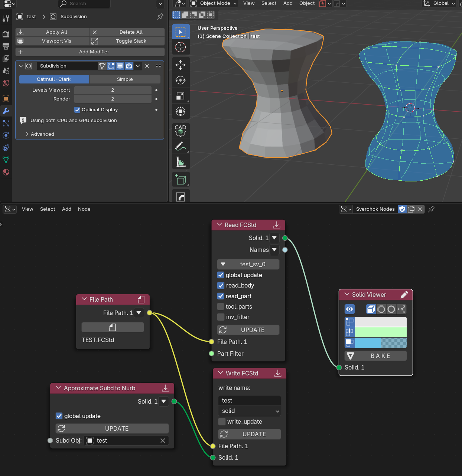462x476 pixels.
Task: Open the solid type dropdown in Write FCStd
Action: pyautogui.click(x=250, y=411)
